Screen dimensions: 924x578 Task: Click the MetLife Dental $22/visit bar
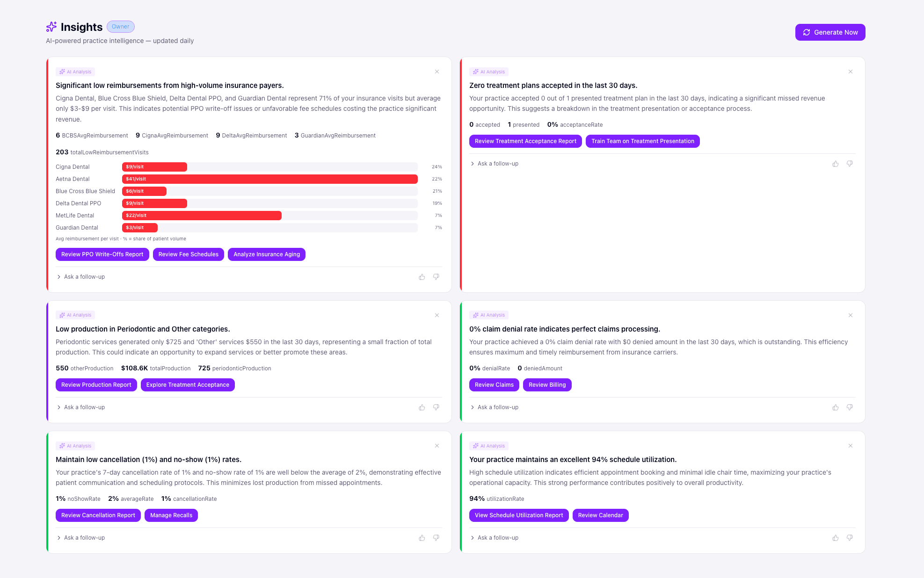(202, 216)
